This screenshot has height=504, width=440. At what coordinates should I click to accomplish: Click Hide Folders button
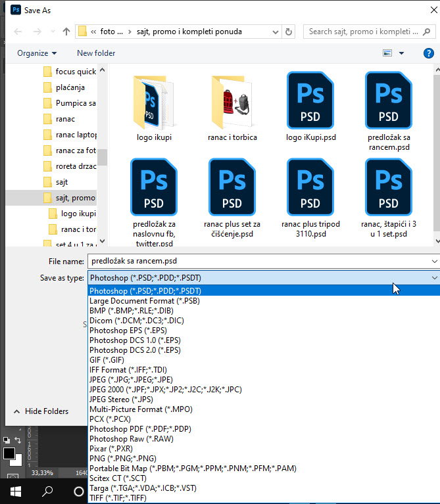(41, 411)
